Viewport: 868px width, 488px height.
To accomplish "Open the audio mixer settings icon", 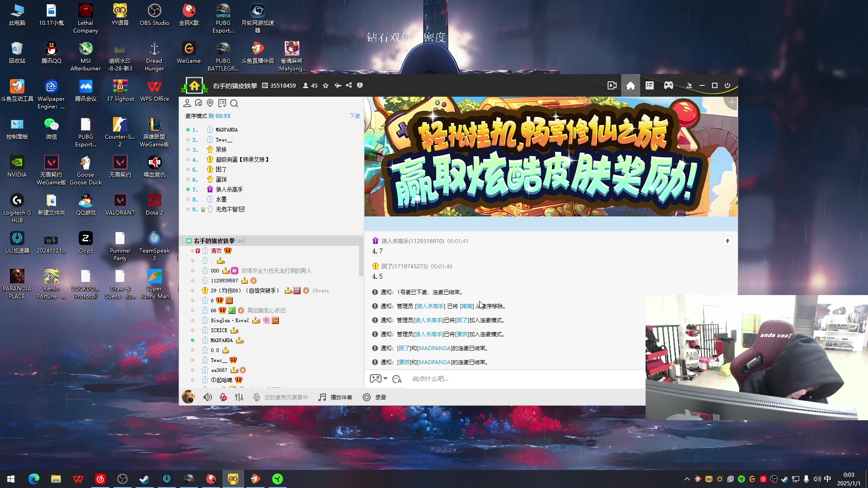I will [x=239, y=397].
